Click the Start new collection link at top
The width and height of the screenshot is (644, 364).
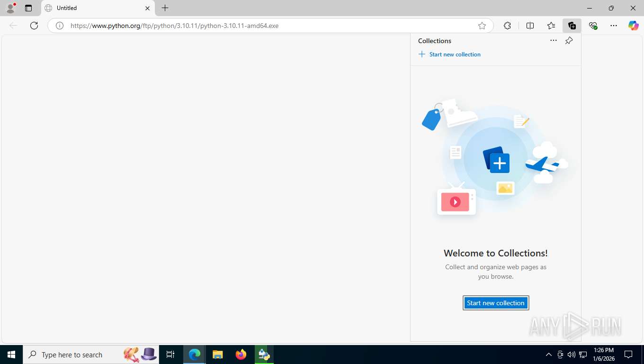pyautogui.click(x=449, y=55)
